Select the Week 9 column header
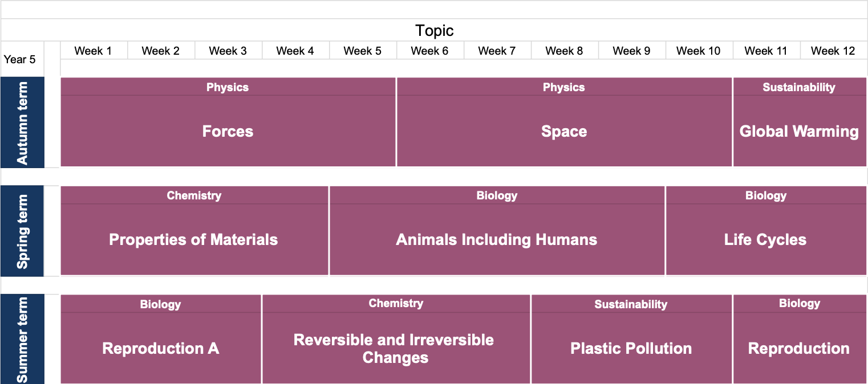868x384 pixels. [x=631, y=51]
